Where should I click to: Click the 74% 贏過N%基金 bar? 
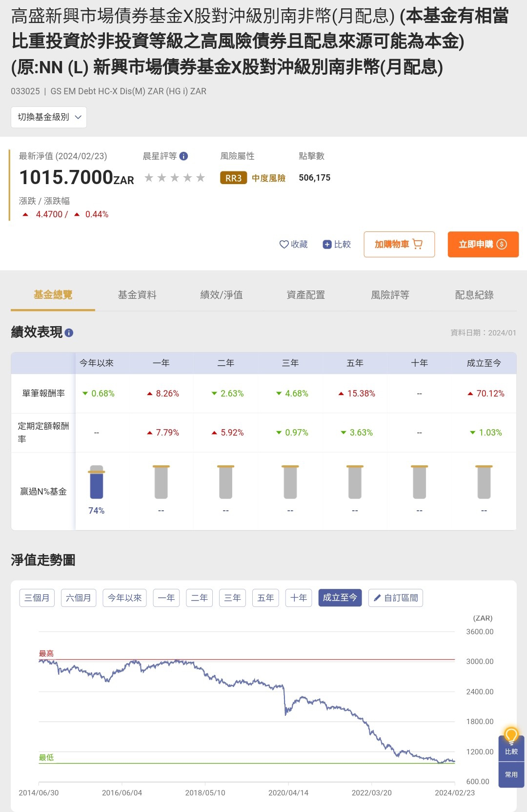click(97, 482)
